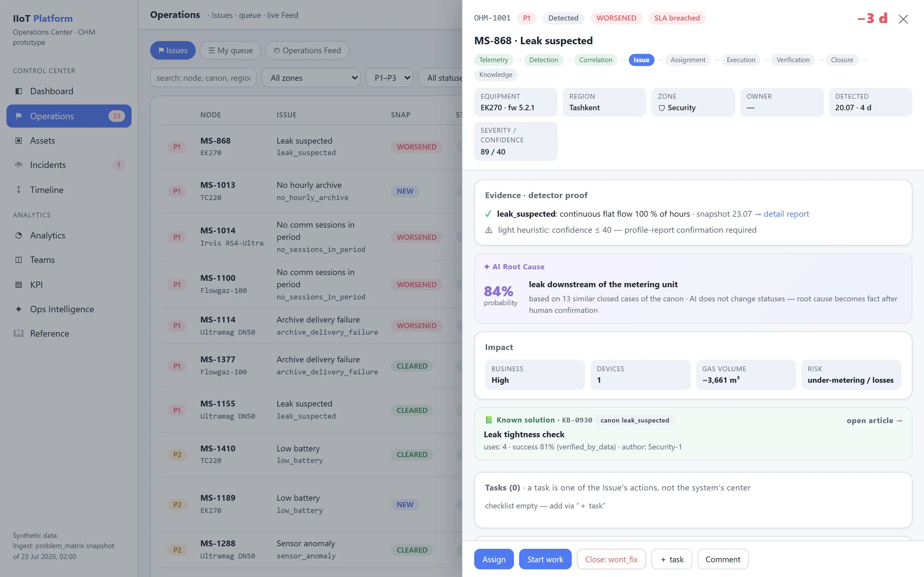Switch to the My queue tab
The height and width of the screenshot is (577, 924).
230,50
